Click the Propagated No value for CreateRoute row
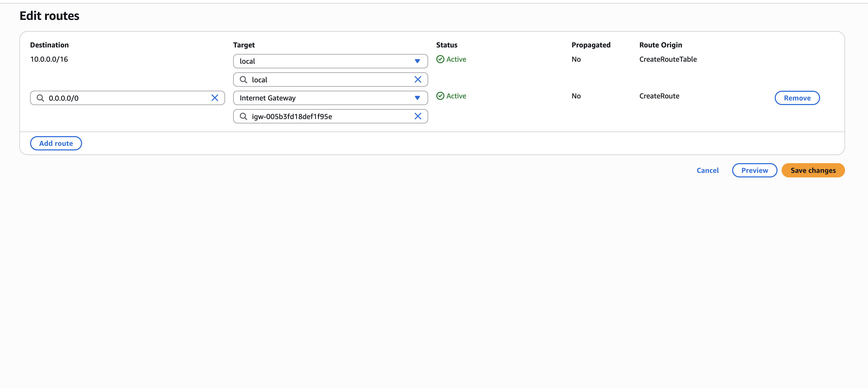The image size is (868, 388). (576, 96)
